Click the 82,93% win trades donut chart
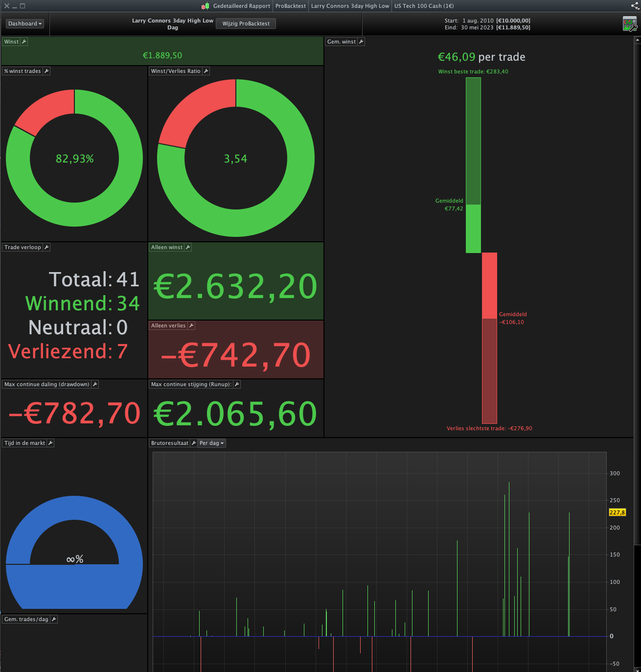The width and height of the screenshot is (641, 672). click(74, 158)
